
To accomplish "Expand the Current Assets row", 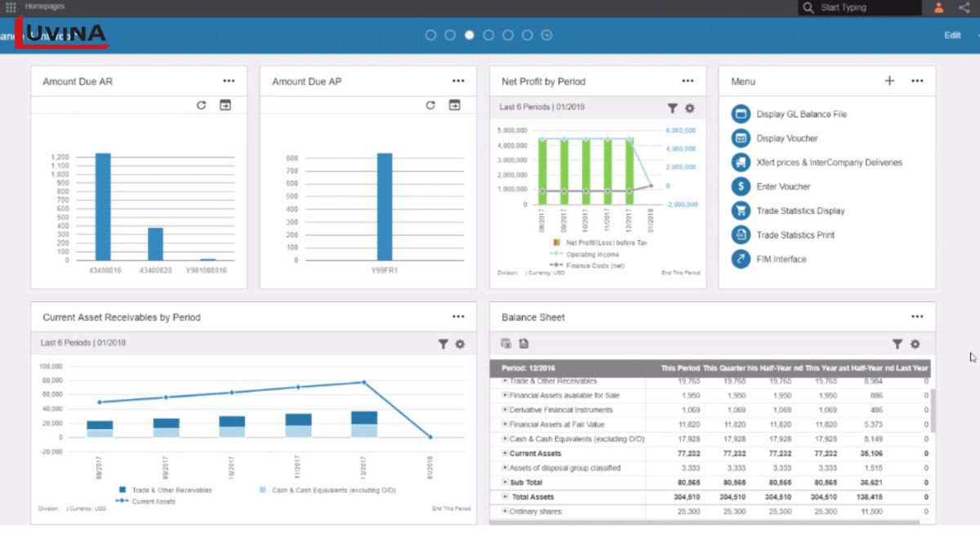I will [x=505, y=453].
